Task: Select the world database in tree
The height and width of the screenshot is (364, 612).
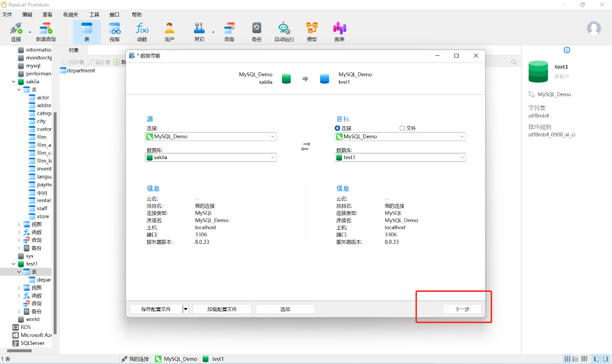Action: tap(32, 319)
